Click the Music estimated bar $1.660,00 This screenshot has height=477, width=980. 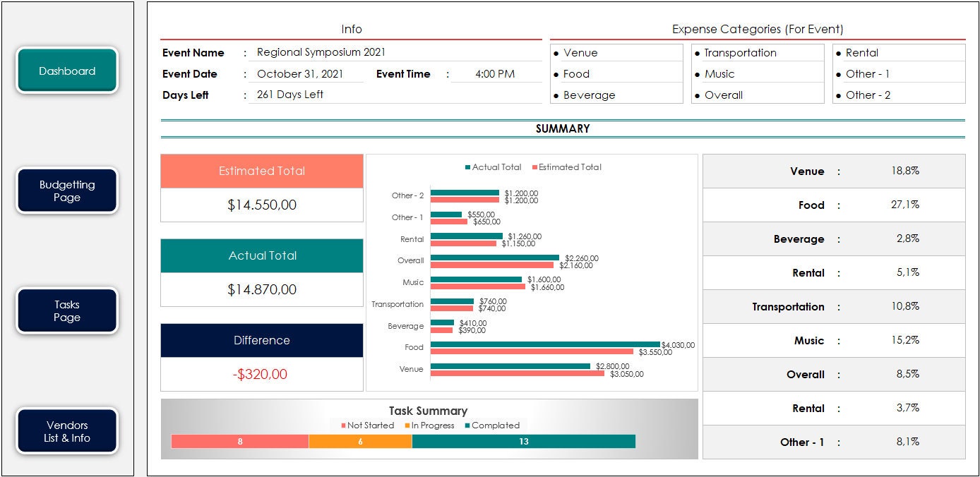(478, 286)
